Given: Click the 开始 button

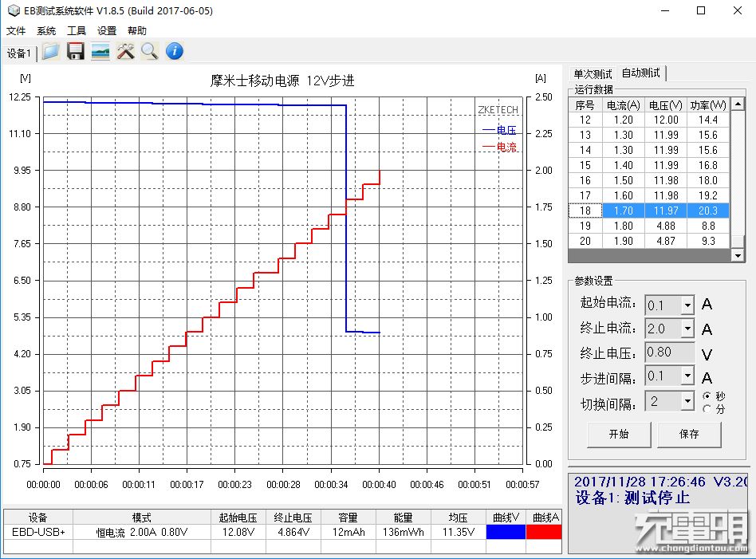Looking at the screenshot, I should pos(619,434).
